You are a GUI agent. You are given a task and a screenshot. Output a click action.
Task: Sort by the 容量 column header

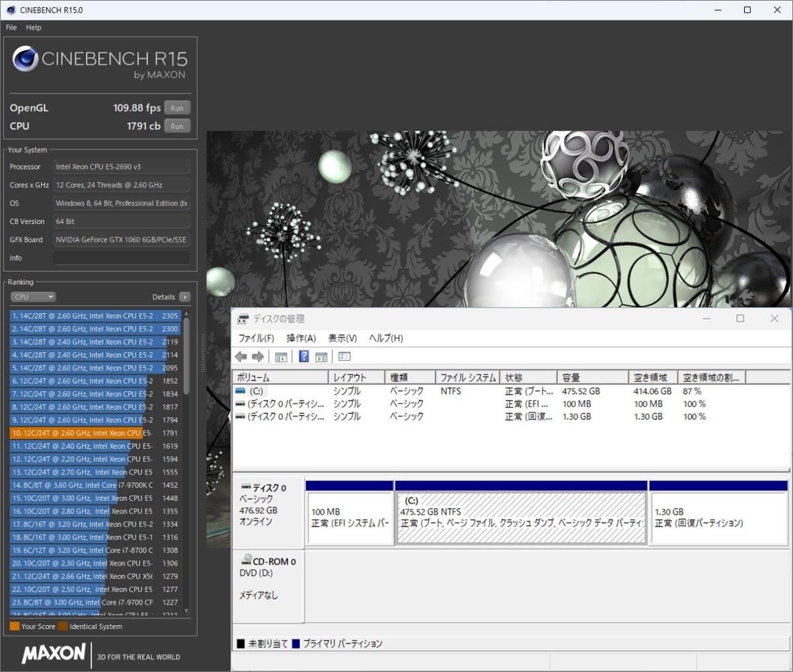click(x=592, y=377)
